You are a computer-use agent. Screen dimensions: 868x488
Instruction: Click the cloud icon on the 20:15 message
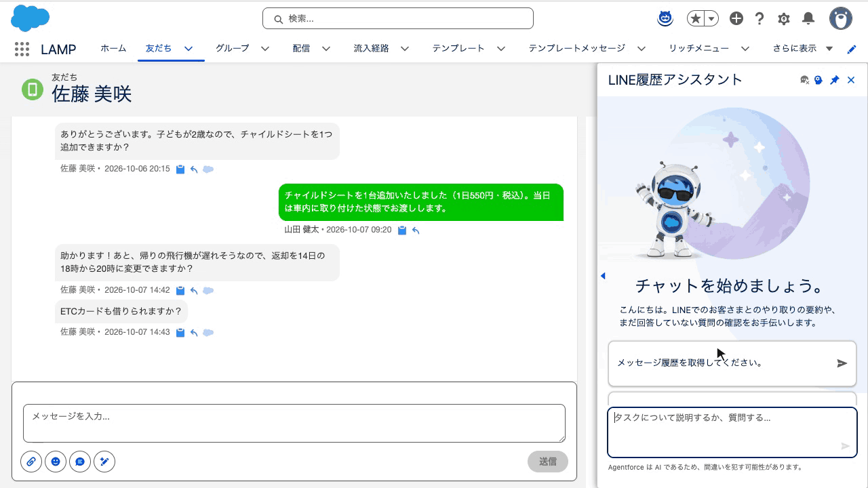click(208, 169)
